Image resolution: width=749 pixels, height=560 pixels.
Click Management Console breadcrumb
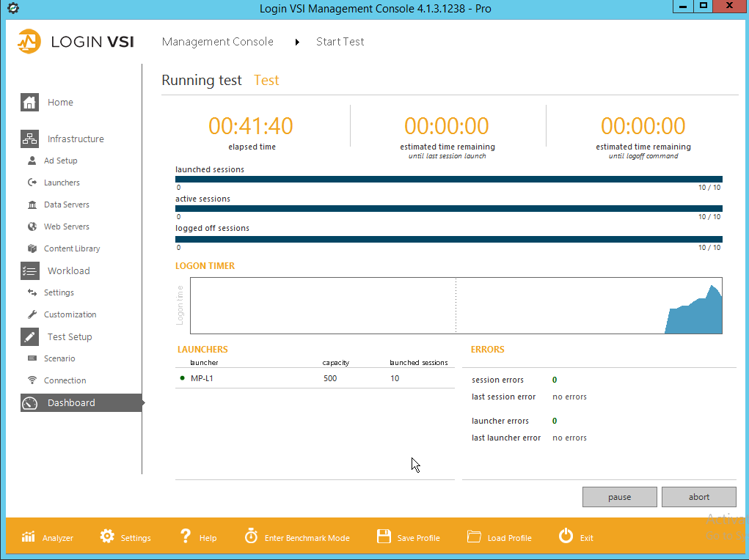tap(217, 42)
